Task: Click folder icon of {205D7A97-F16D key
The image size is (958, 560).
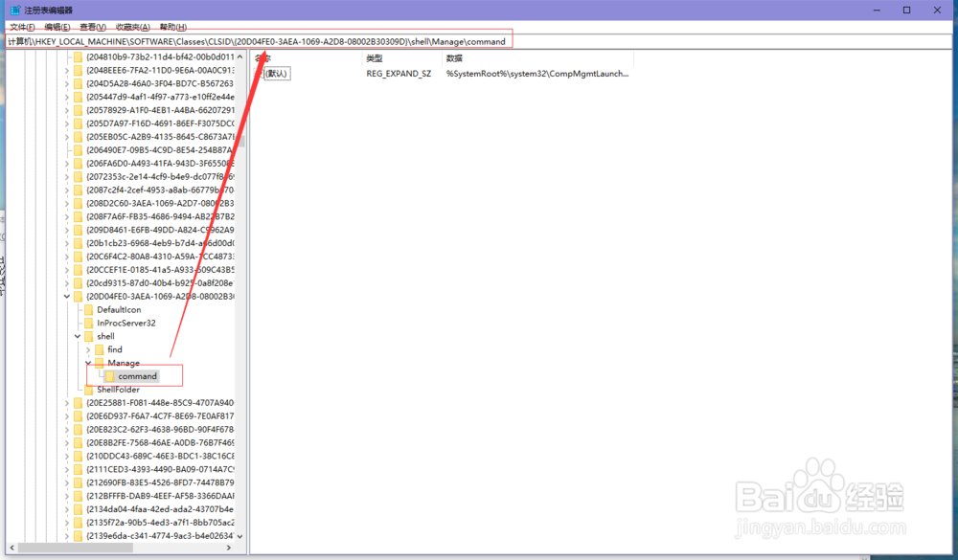Action: coord(78,123)
